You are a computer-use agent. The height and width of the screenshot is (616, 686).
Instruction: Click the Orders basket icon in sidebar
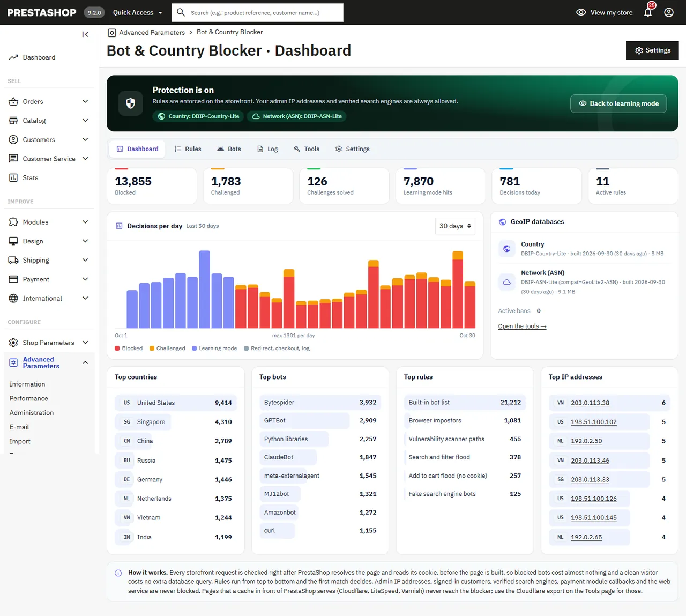click(x=13, y=101)
